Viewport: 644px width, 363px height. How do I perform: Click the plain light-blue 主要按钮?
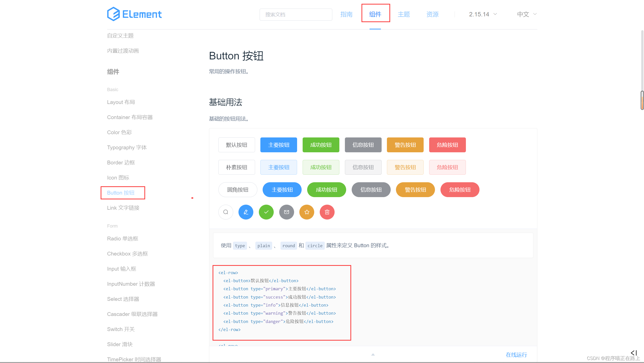[279, 167]
